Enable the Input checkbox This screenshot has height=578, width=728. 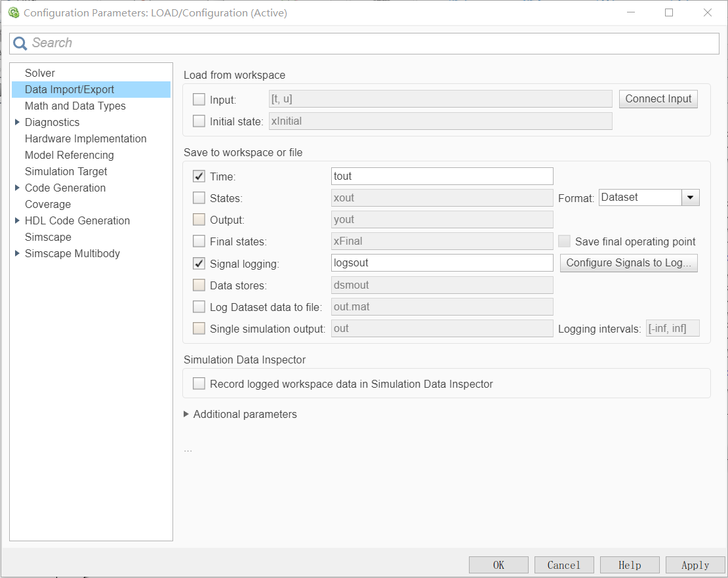point(199,100)
